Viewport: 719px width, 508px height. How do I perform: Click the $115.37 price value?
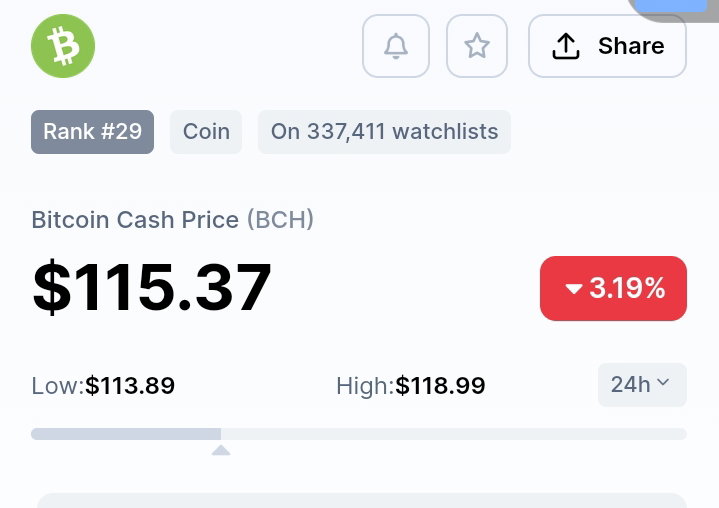152,287
